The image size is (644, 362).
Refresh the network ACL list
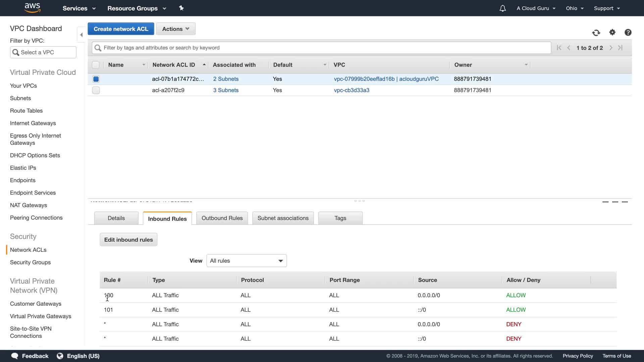point(596,33)
